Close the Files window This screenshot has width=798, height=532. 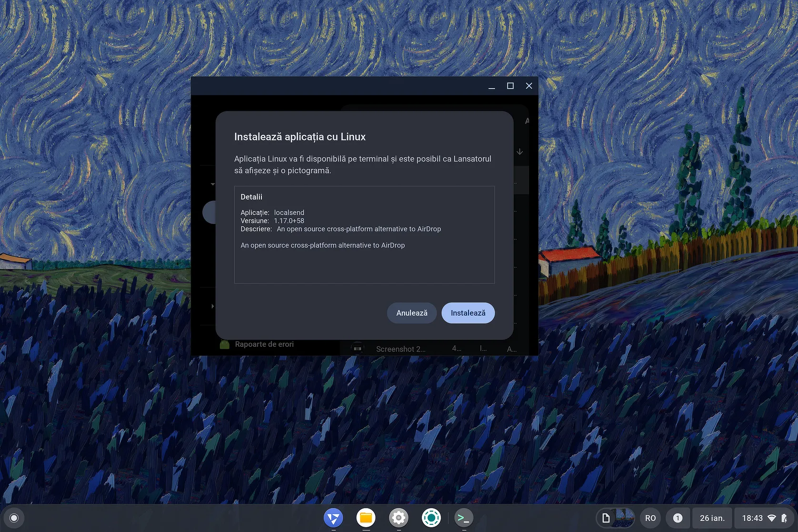529,86
